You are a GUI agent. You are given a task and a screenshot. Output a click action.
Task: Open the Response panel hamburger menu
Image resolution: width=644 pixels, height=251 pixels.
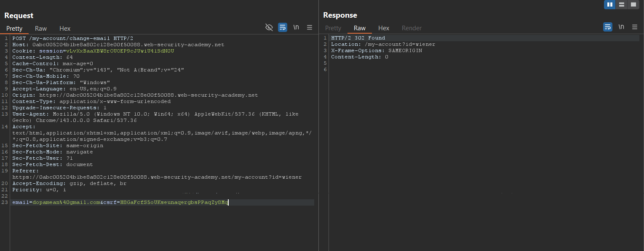pyautogui.click(x=635, y=27)
